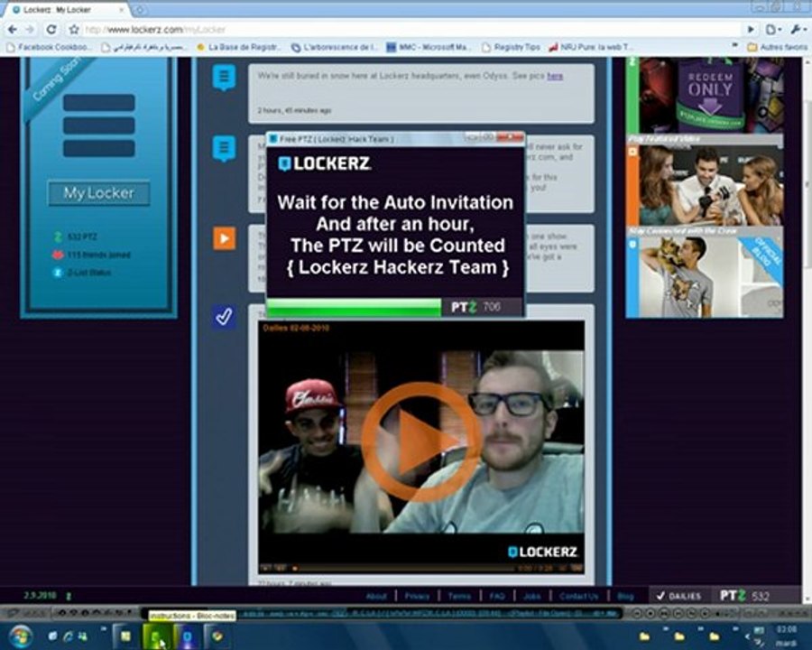Click the Dailies checkmark button in footer
The image size is (812, 650).
678,596
